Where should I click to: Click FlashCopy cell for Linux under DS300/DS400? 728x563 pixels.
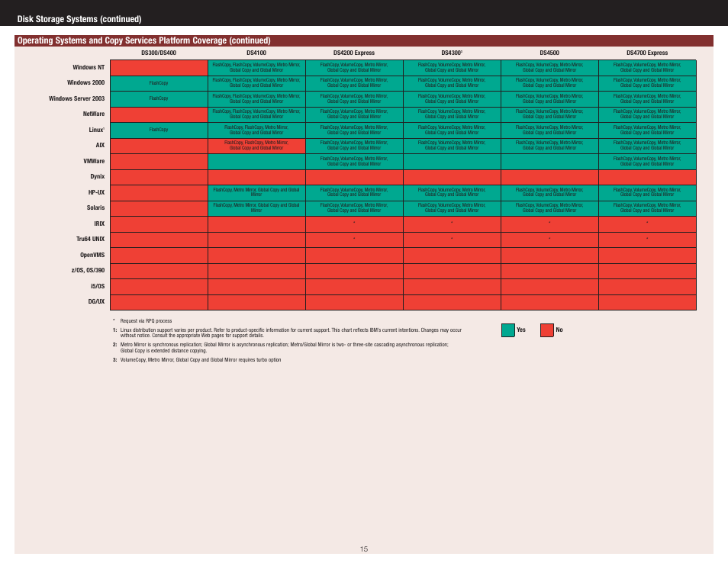pos(159,130)
